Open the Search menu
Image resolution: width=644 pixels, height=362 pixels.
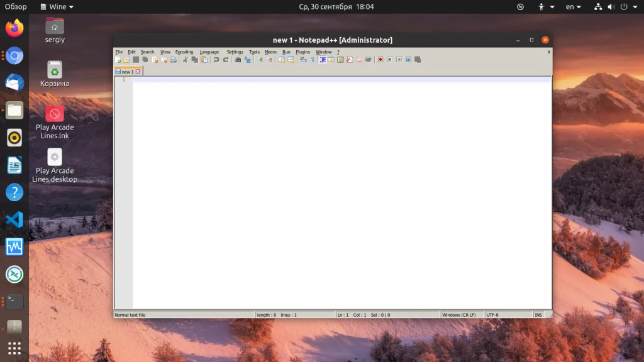coord(147,52)
